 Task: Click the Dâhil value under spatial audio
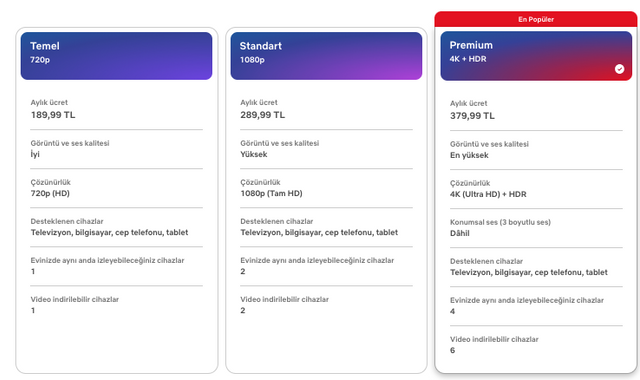(x=460, y=233)
